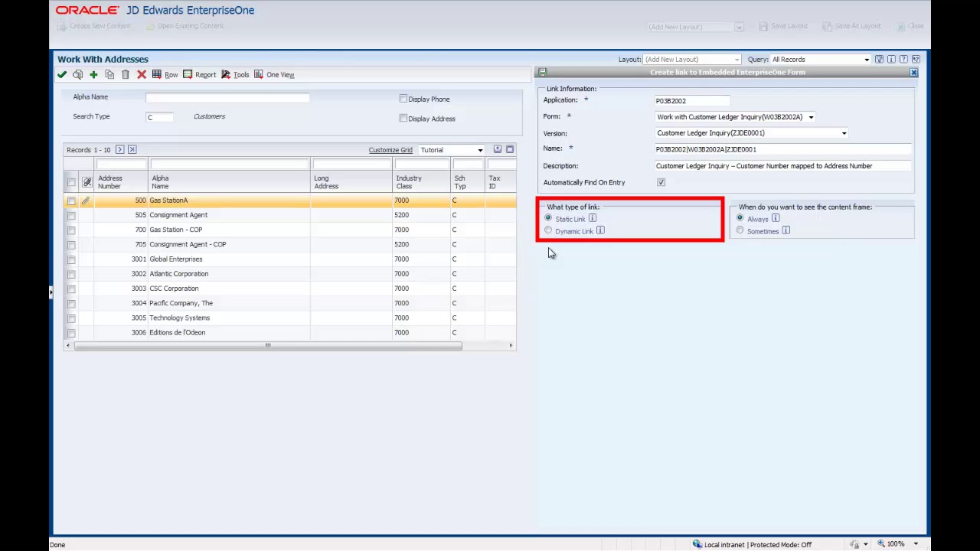980x551 pixels.
Task: Click the Delete trash can icon
Action: [x=126, y=74]
